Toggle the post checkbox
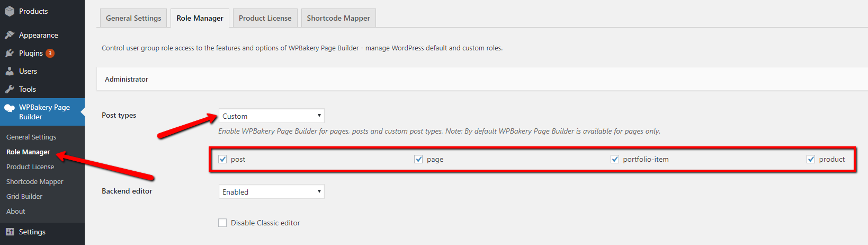Screen dimensions: 868x245 click(222, 159)
